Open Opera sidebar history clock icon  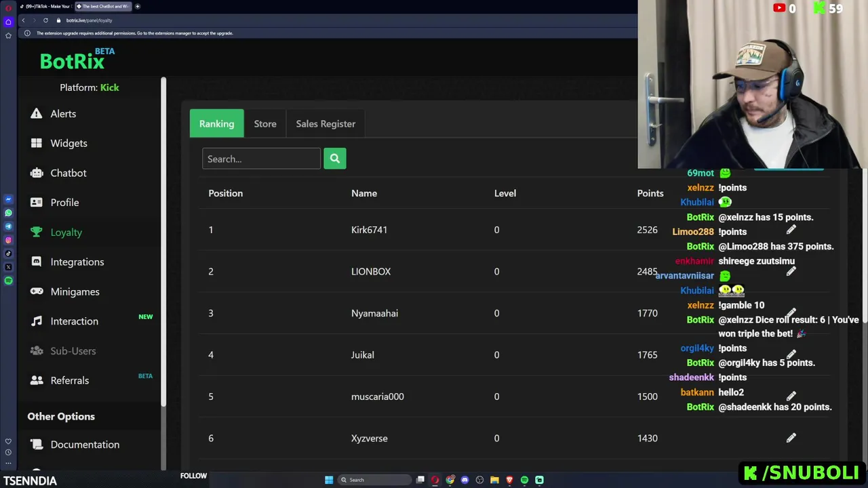pyautogui.click(x=8, y=452)
